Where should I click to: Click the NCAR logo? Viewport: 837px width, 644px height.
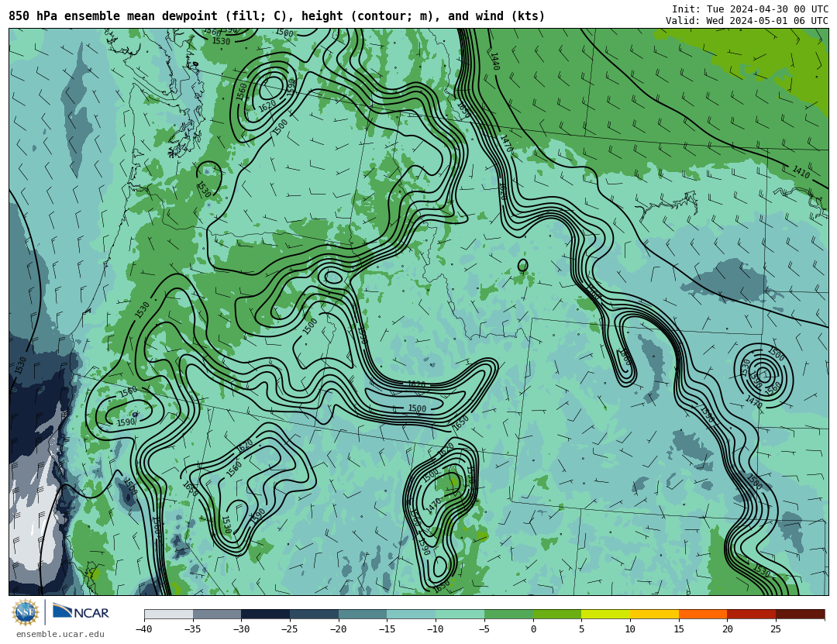[81, 611]
